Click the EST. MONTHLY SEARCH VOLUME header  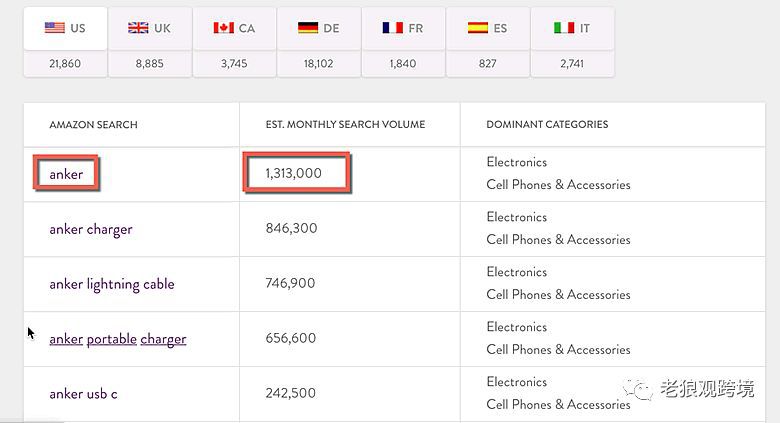coord(345,124)
